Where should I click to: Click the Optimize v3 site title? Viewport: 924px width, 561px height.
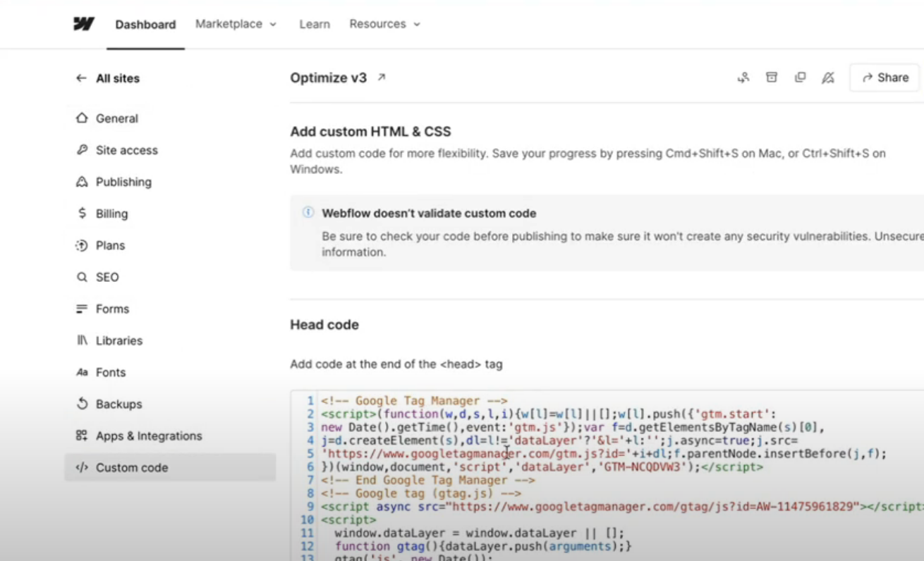point(329,78)
